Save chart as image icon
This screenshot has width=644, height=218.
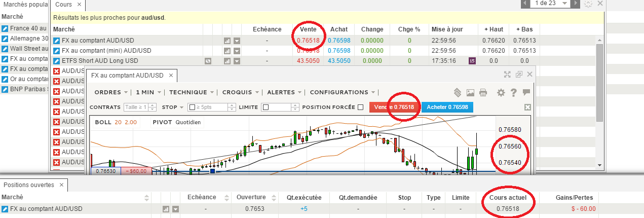pyautogui.click(x=470, y=93)
